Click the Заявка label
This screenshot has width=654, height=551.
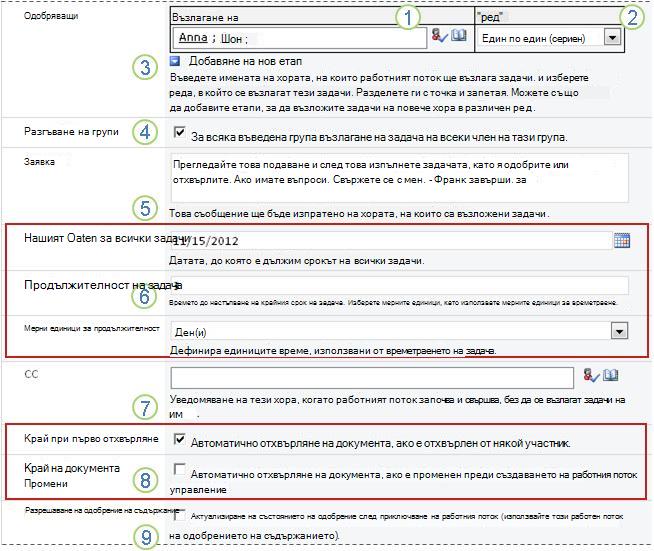(x=39, y=162)
